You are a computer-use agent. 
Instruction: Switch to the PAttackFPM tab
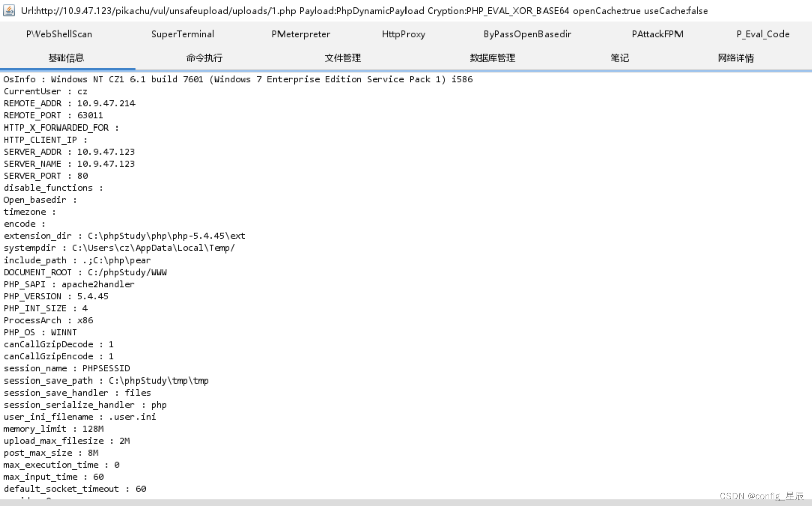pos(657,34)
